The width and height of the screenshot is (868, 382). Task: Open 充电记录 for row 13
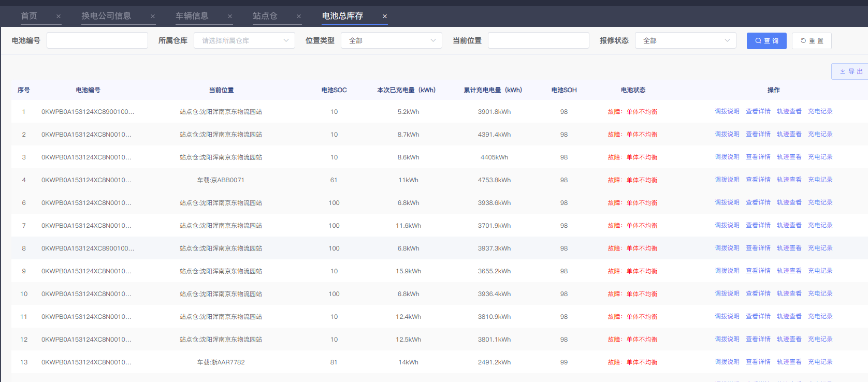pyautogui.click(x=820, y=362)
